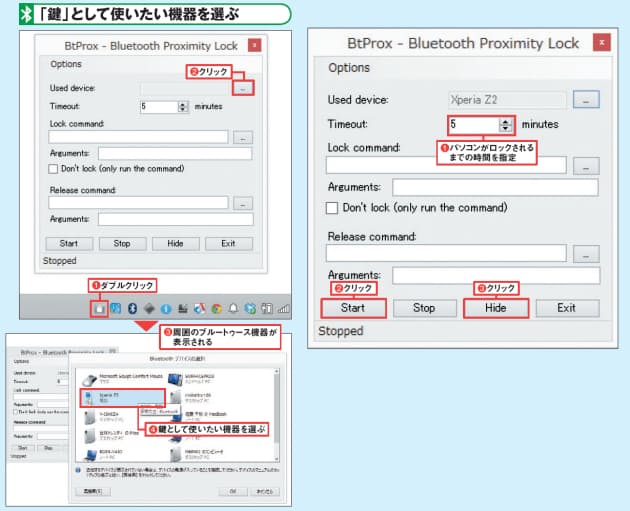Click the network signal bars tray icon

pyautogui.click(x=283, y=309)
